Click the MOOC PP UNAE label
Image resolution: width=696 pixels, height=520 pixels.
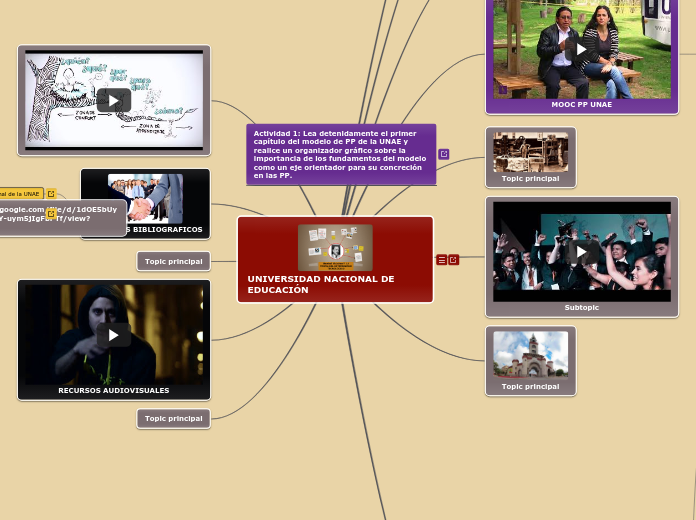point(581,105)
